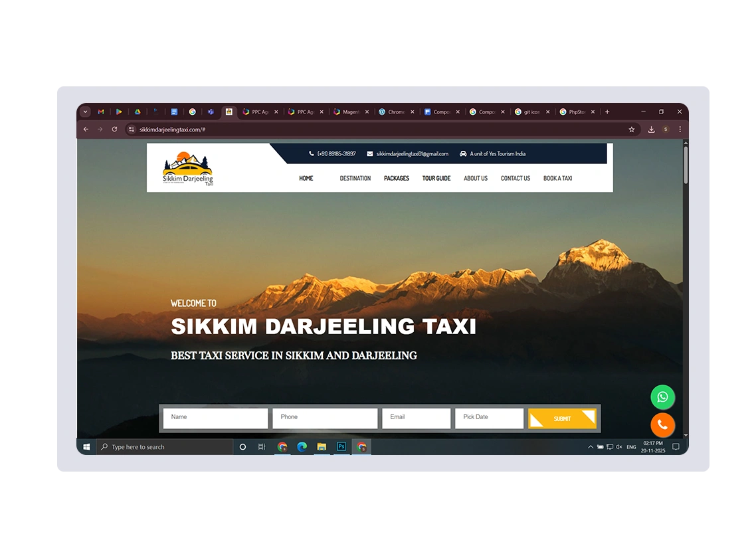This screenshot has width=756, height=546.
Task: Toggle mute via taskbar volume icon
Action: [618, 447]
